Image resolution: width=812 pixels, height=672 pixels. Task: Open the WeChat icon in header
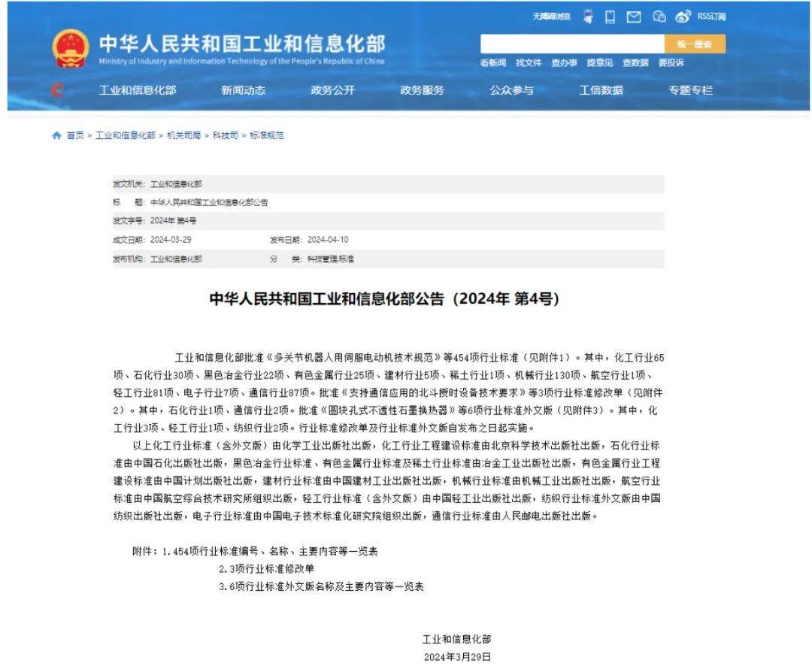coord(659,17)
